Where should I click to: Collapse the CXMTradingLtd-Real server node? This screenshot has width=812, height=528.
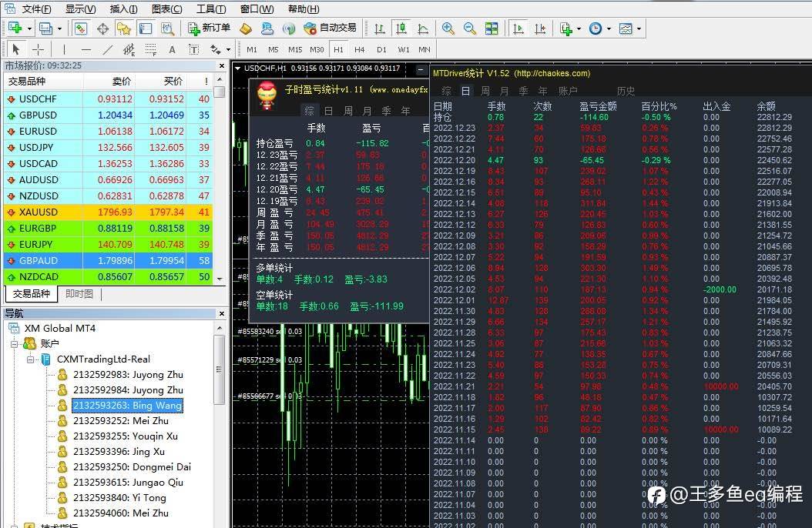tap(31, 359)
